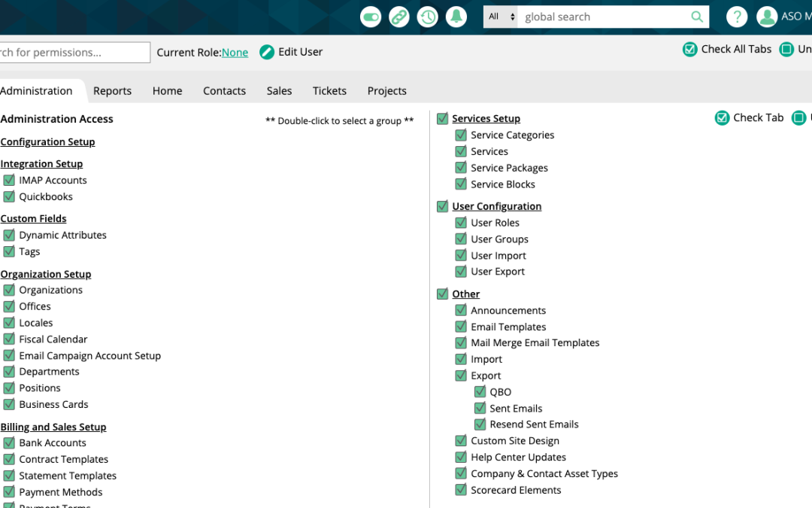Click the Check Tab label
Viewport: 812px width, 508px height.
[758, 117]
